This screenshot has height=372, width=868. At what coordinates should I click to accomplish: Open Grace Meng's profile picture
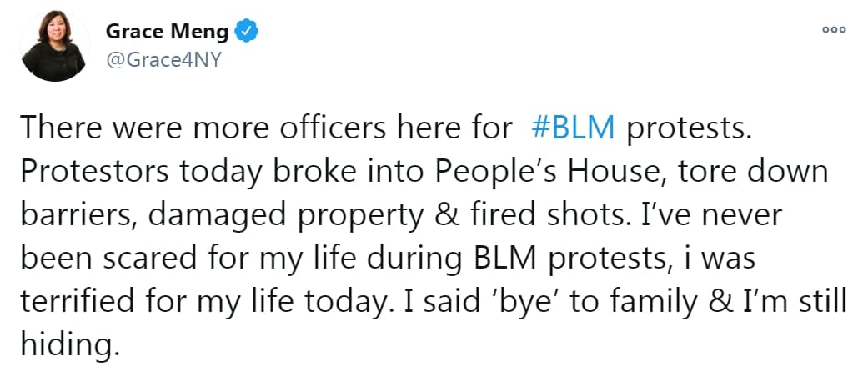coord(53,46)
